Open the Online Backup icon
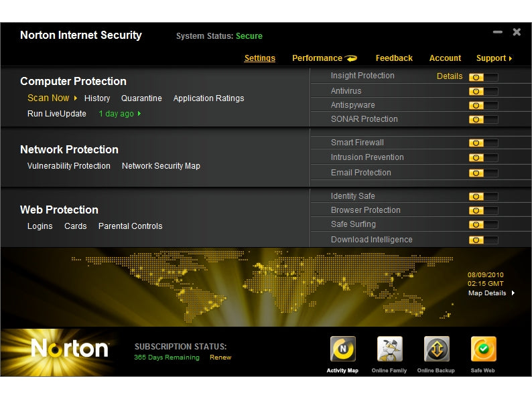 [436, 349]
